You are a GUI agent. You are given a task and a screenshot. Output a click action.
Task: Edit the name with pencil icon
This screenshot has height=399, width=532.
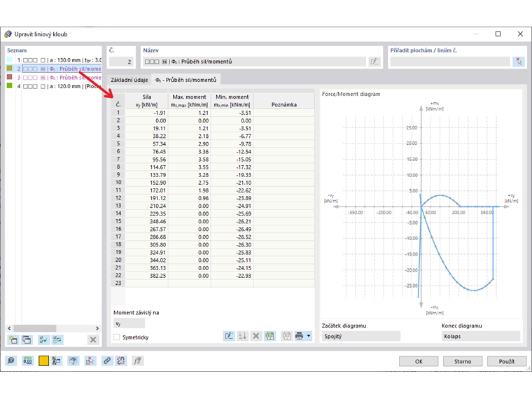(x=374, y=62)
